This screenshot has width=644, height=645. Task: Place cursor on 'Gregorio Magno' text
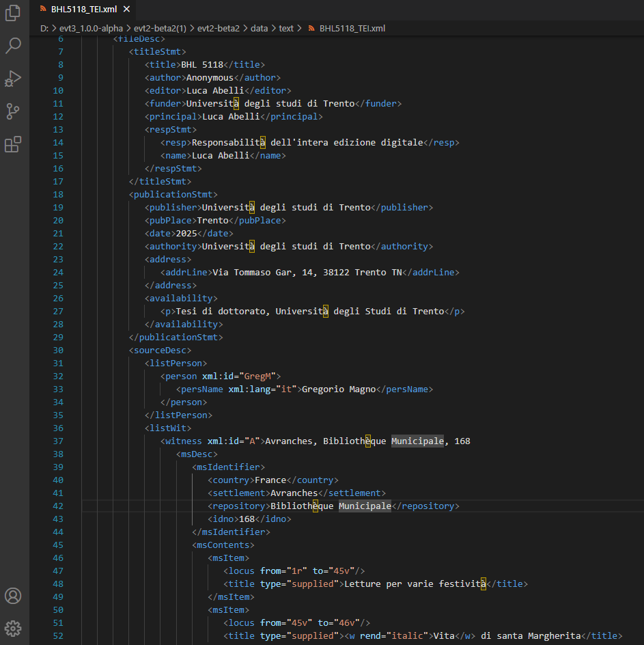(x=339, y=389)
